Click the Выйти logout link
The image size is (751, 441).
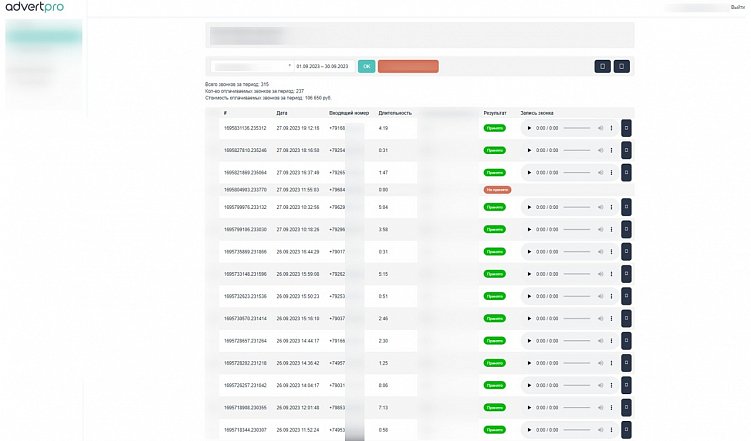pyautogui.click(x=738, y=7)
